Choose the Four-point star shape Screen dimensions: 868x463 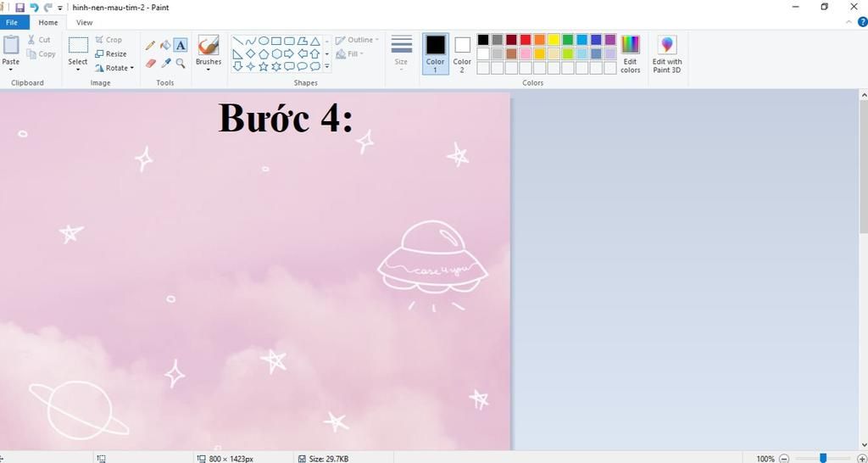pyautogui.click(x=251, y=66)
